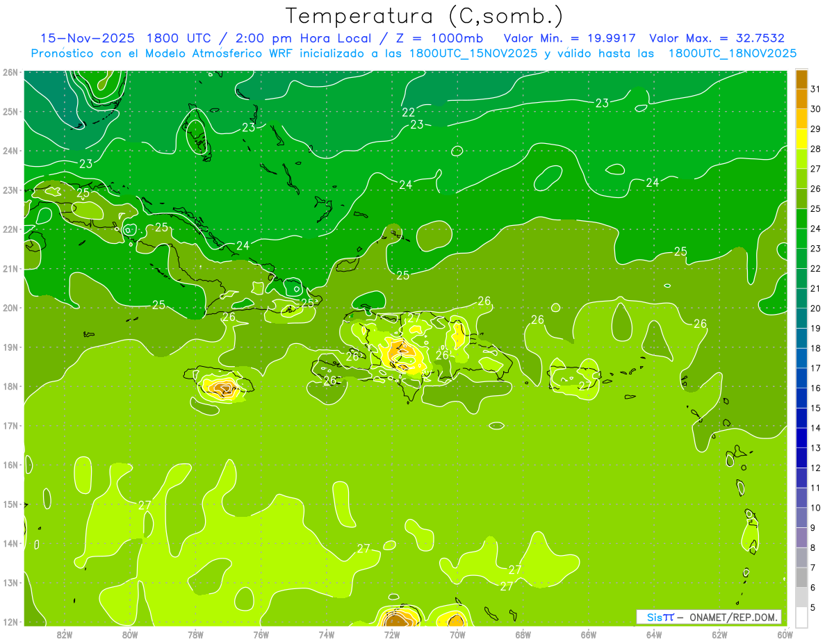The image size is (834, 644).
Task: Pick the bright yellow swatch between 28 and 29
Action: [x=801, y=139]
